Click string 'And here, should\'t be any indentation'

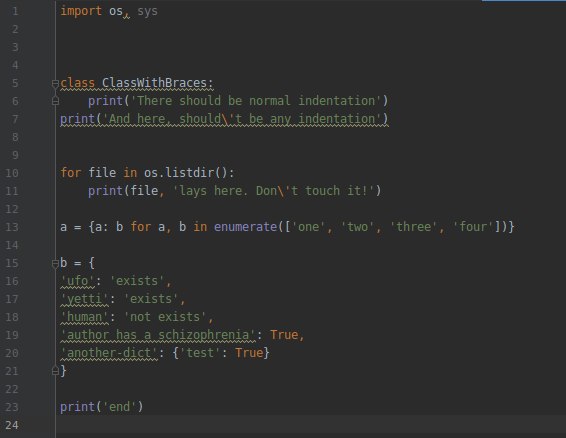point(242,119)
